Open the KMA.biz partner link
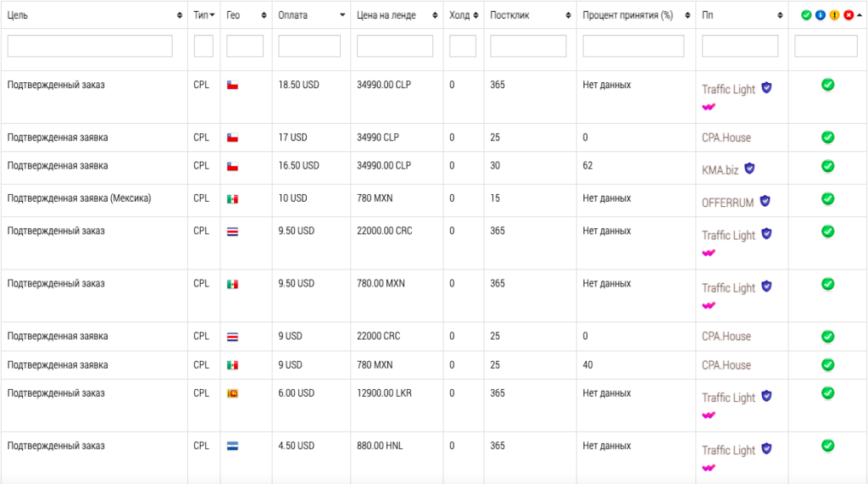Viewport: 868px width, 484px height. point(720,170)
